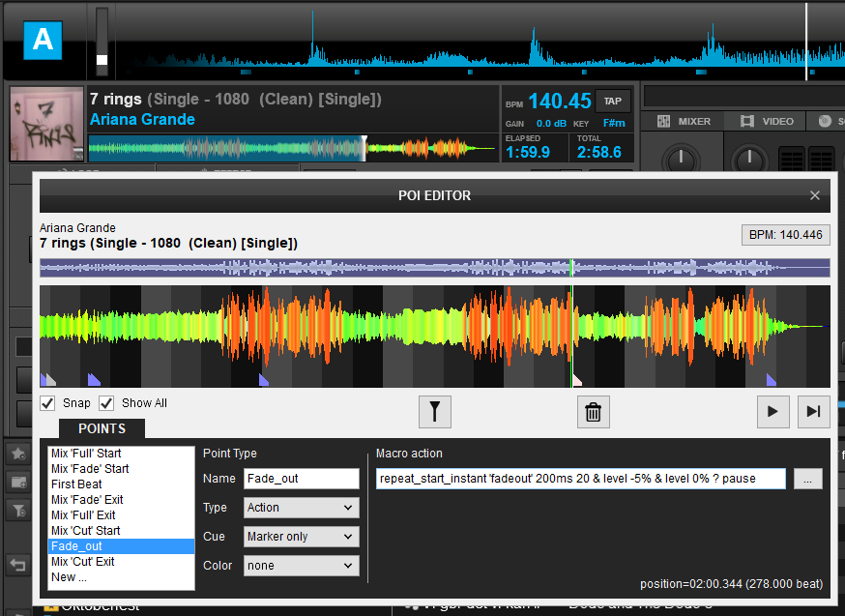The width and height of the screenshot is (845, 616).
Task: Close the POI Editor dialog
Action: click(x=815, y=195)
